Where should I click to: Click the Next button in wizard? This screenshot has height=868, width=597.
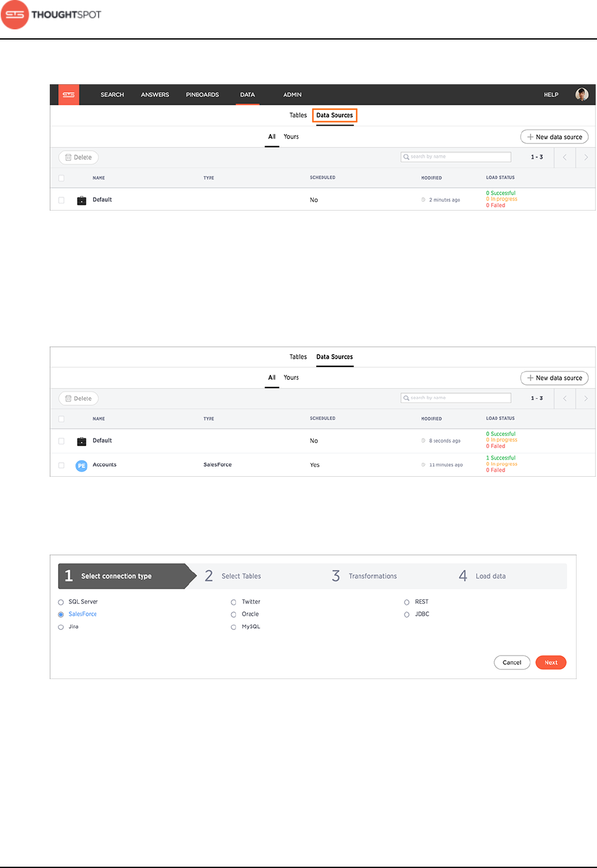(x=550, y=662)
